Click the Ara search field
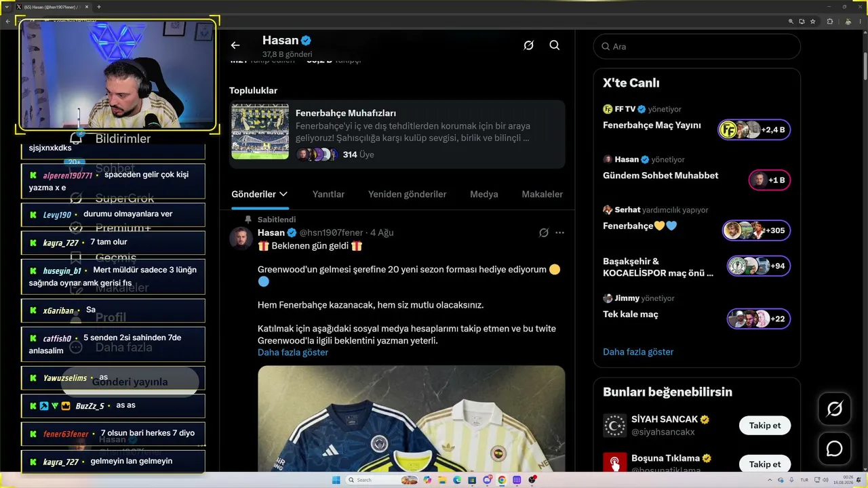This screenshot has height=488, width=868. click(696, 47)
